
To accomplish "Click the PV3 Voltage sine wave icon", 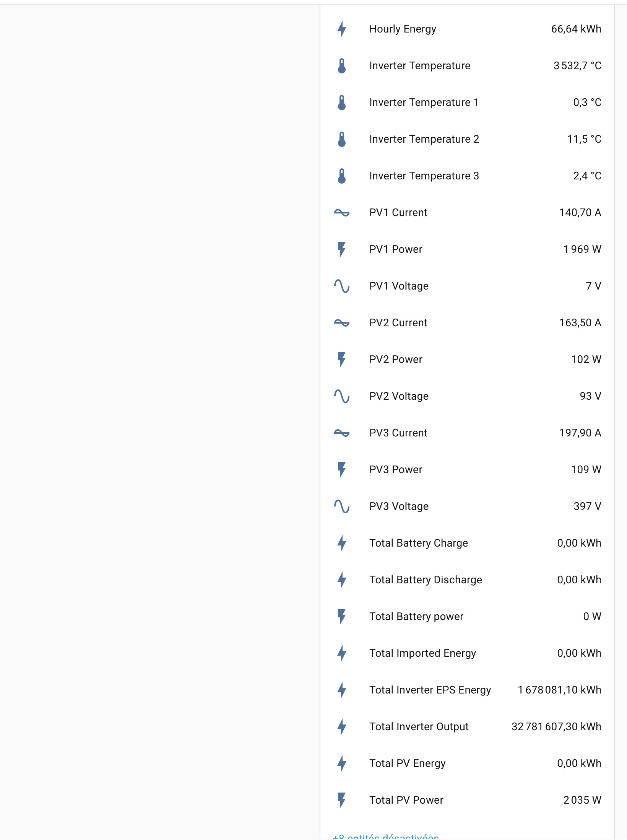I will point(342,506).
